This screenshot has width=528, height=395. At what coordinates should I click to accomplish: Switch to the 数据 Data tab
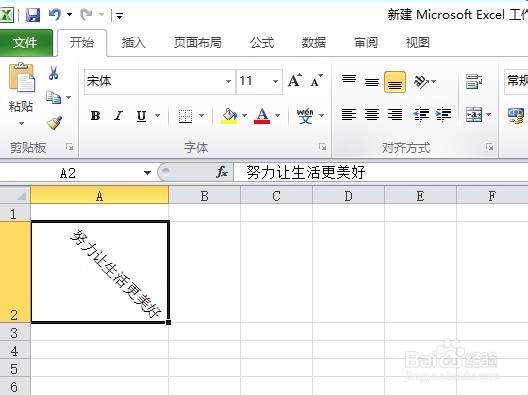click(314, 43)
